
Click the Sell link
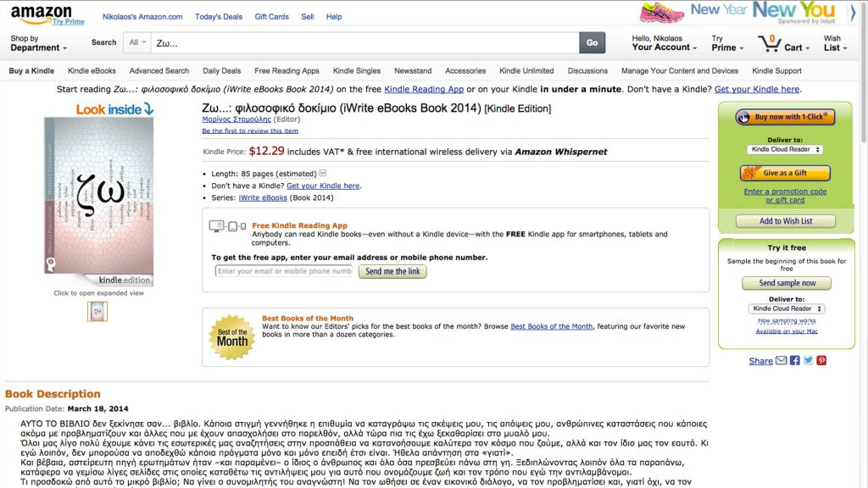pos(307,17)
